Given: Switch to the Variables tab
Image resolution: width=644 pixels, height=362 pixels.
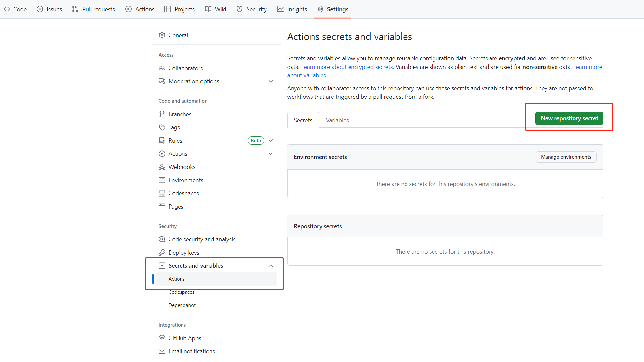Looking at the screenshot, I should [x=337, y=120].
